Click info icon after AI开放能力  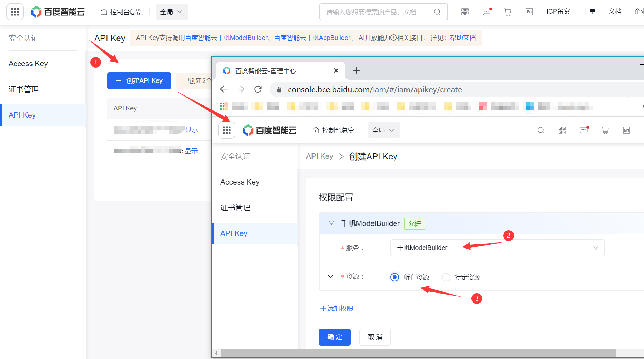[394, 38]
